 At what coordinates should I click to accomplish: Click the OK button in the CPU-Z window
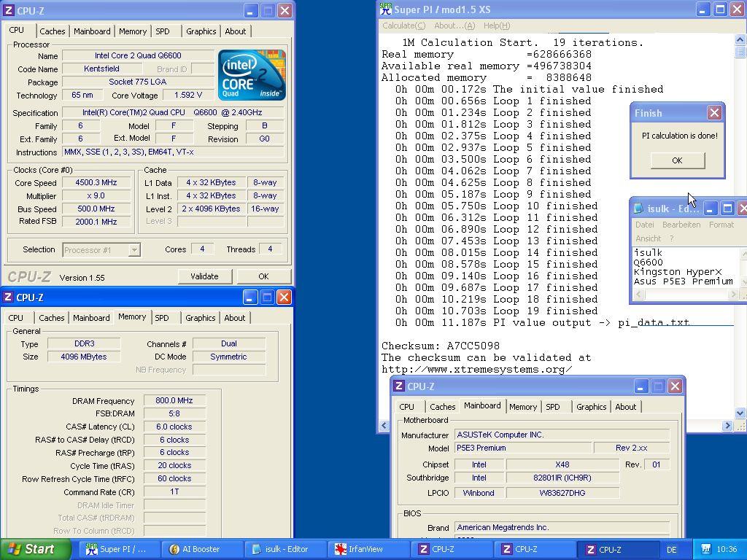(x=263, y=276)
